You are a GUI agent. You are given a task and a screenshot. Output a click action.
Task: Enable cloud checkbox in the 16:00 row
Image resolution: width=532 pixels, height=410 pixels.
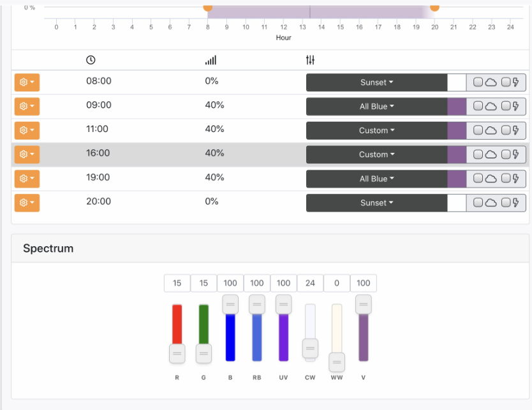(478, 155)
